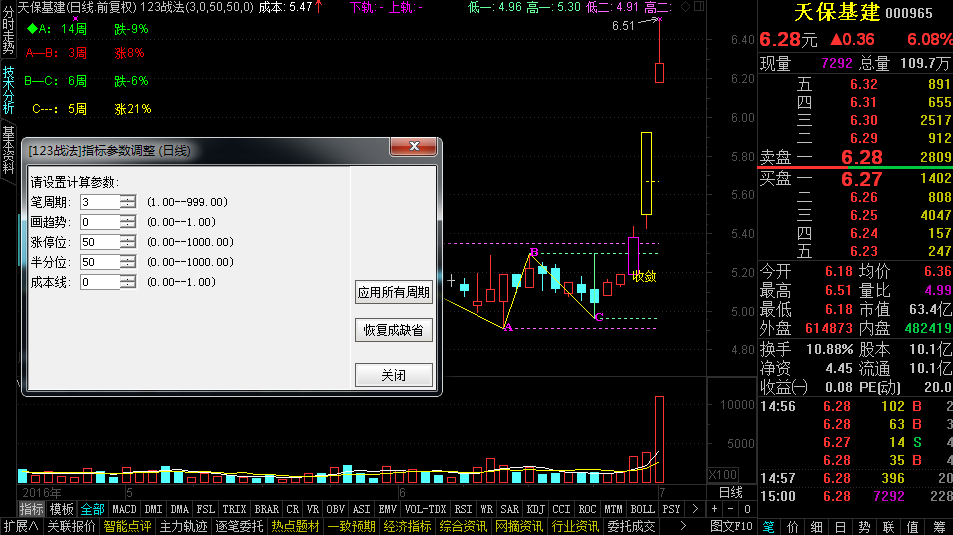The image size is (953, 535).
Task: Click the 涨停位 input field
Action: click(100, 242)
